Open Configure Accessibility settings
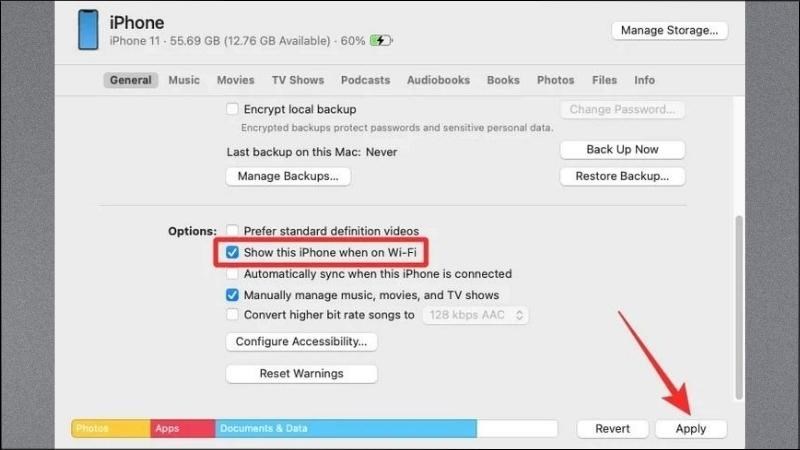Screen dimensions: 800x450 click(x=302, y=342)
